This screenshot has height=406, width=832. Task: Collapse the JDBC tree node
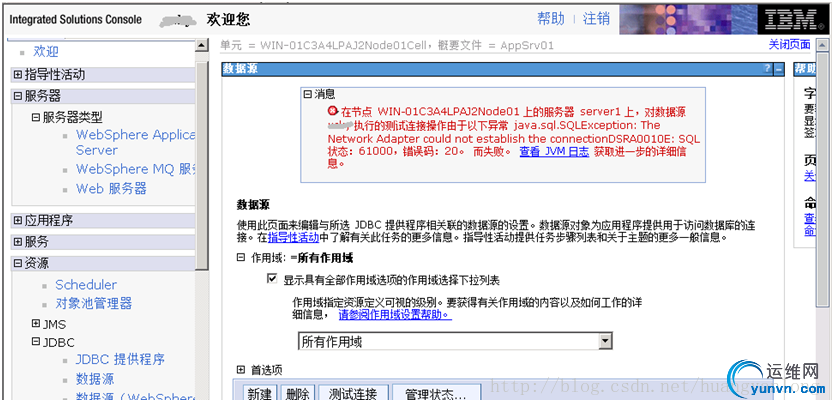pyautogui.click(x=36, y=342)
